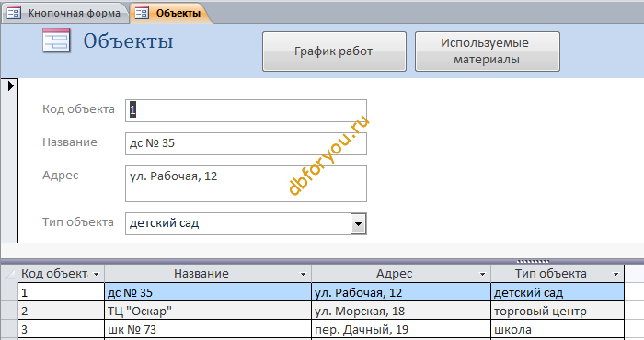Click the Код объекта cell with value 3
This screenshot has width=644, height=340.
coord(62,329)
